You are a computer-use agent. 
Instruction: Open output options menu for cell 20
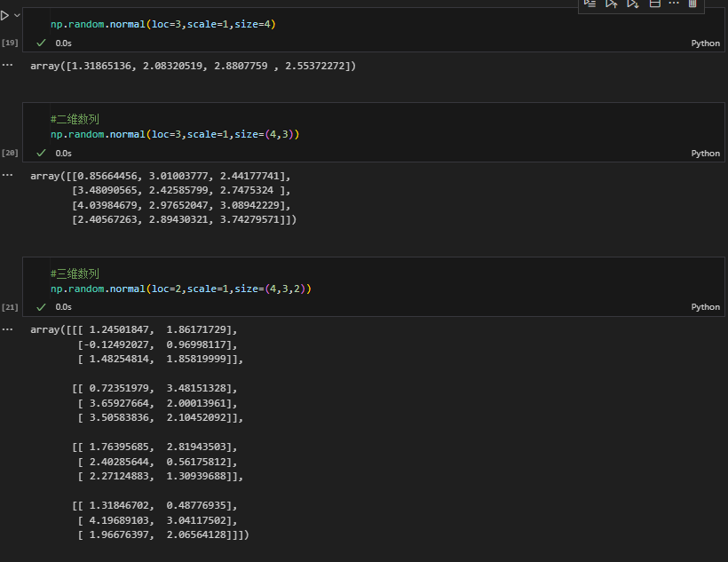click(x=7, y=175)
